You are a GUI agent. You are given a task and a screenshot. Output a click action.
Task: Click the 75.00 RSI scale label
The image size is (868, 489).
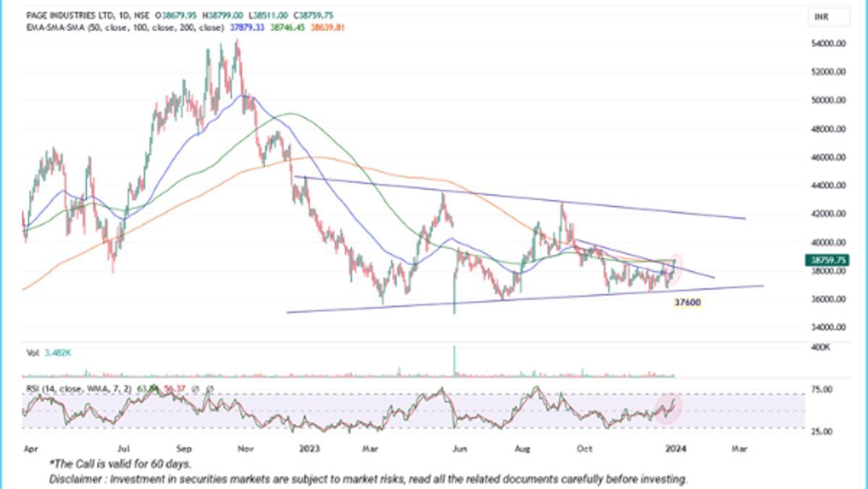click(x=822, y=390)
